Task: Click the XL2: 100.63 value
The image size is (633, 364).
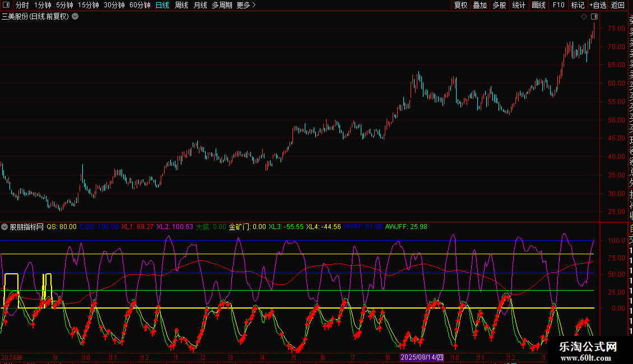Action: pos(175,227)
